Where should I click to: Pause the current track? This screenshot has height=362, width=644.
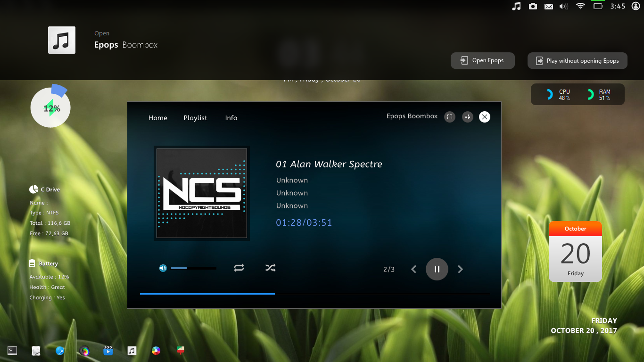click(x=437, y=269)
